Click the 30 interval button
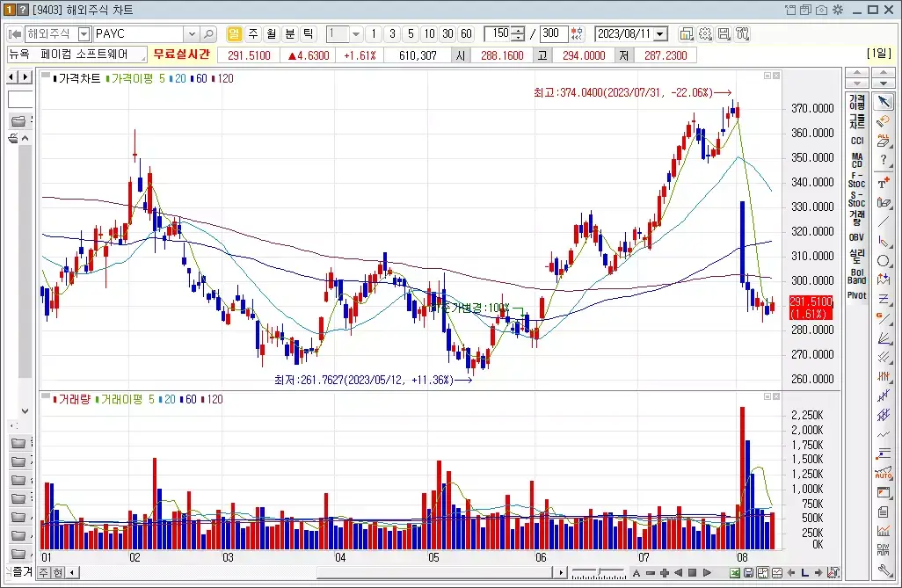Image resolution: width=902 pixels, height=588 pixels. 448,34
